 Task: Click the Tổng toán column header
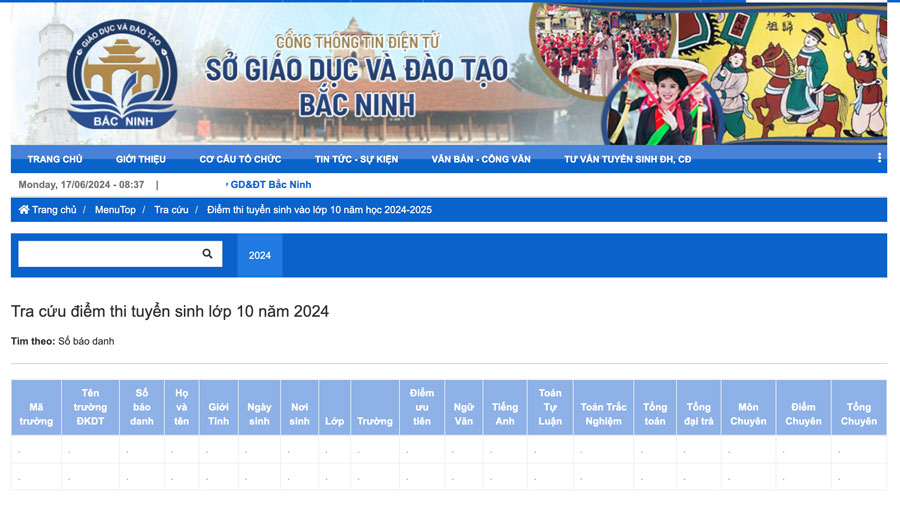pos(655,407)
